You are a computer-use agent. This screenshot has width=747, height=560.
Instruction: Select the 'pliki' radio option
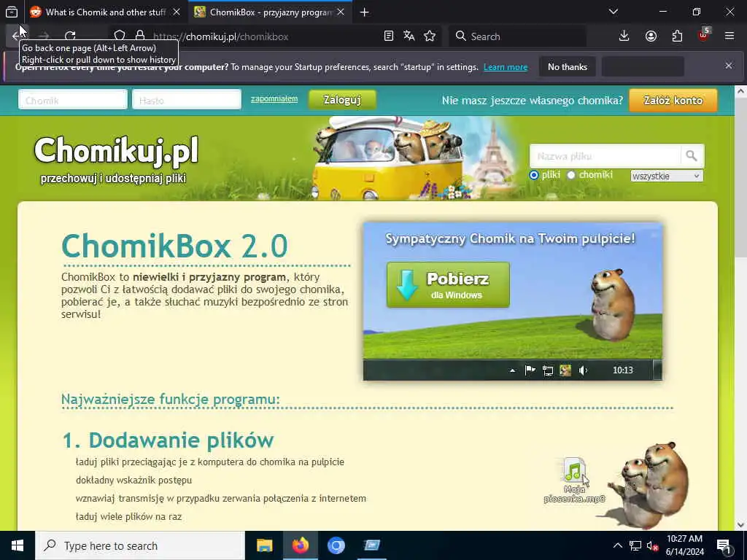(534, 175)
